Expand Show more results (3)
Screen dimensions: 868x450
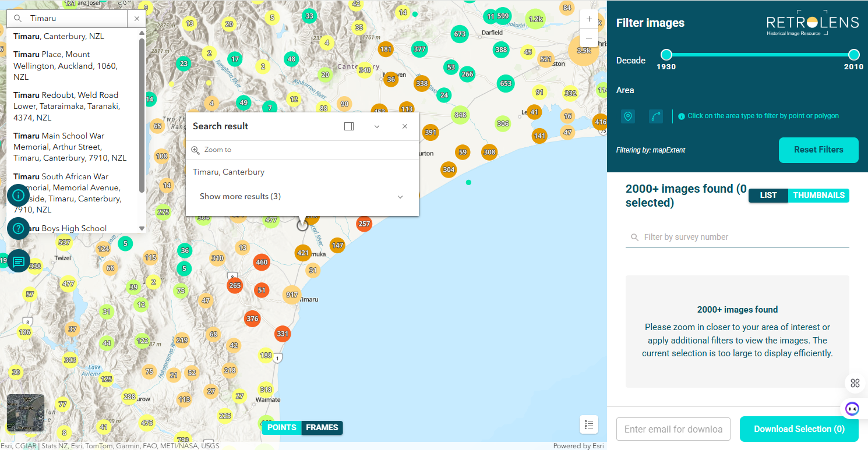coord(301,197)
